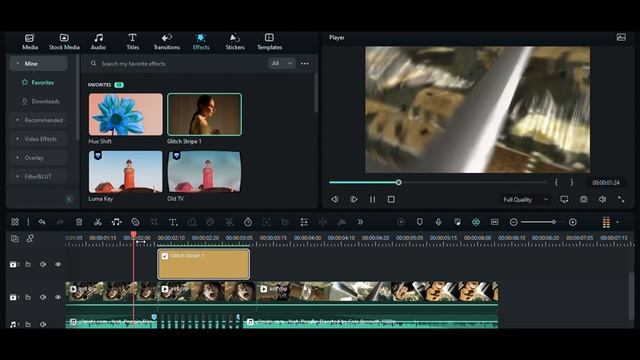Expand the Filter&LUT category

pos(38,176)
